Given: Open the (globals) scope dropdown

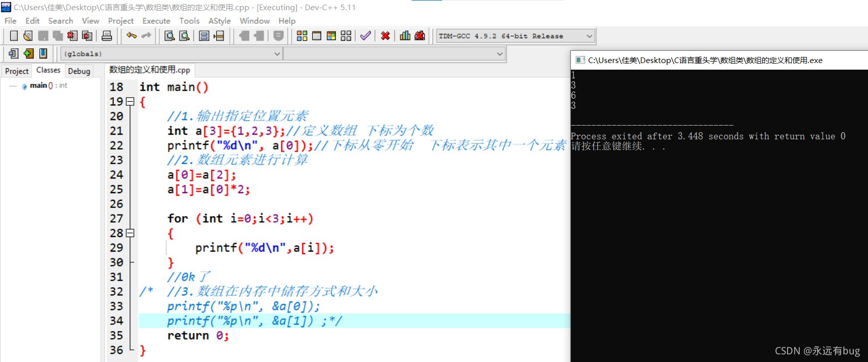Looking at the screenshot, I should [171, 54].
